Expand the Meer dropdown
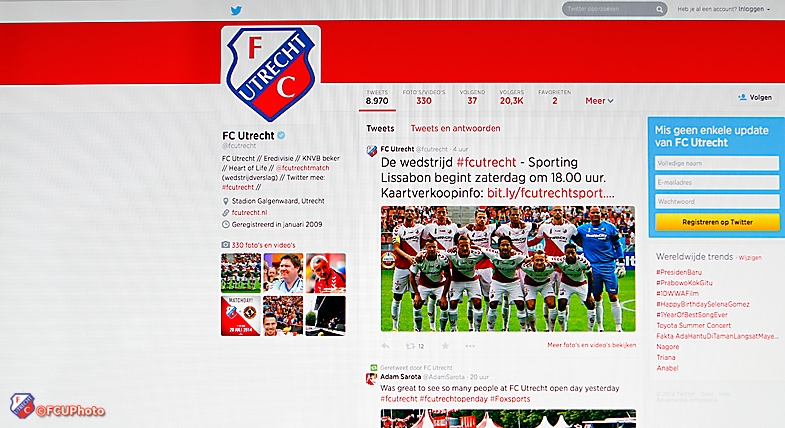 pos(599,101)
